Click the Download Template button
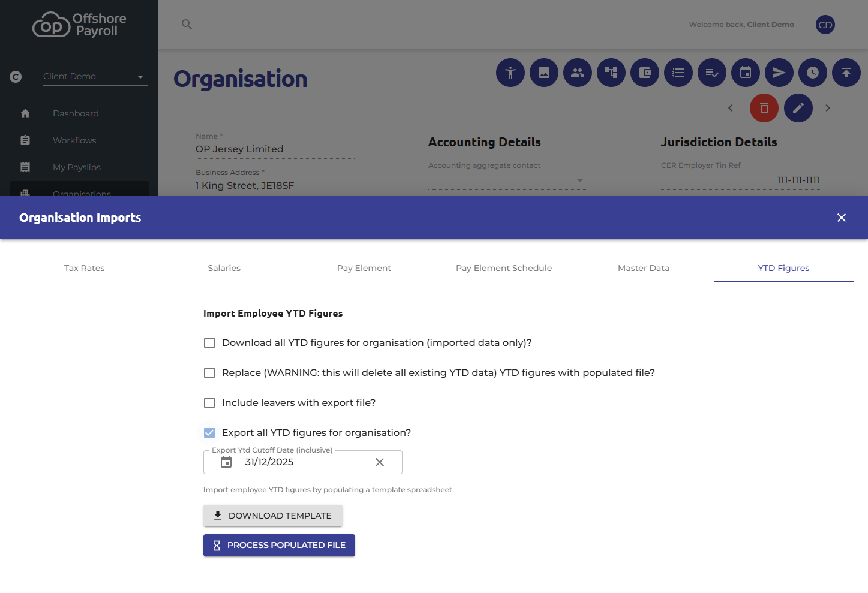 [273, 516]
